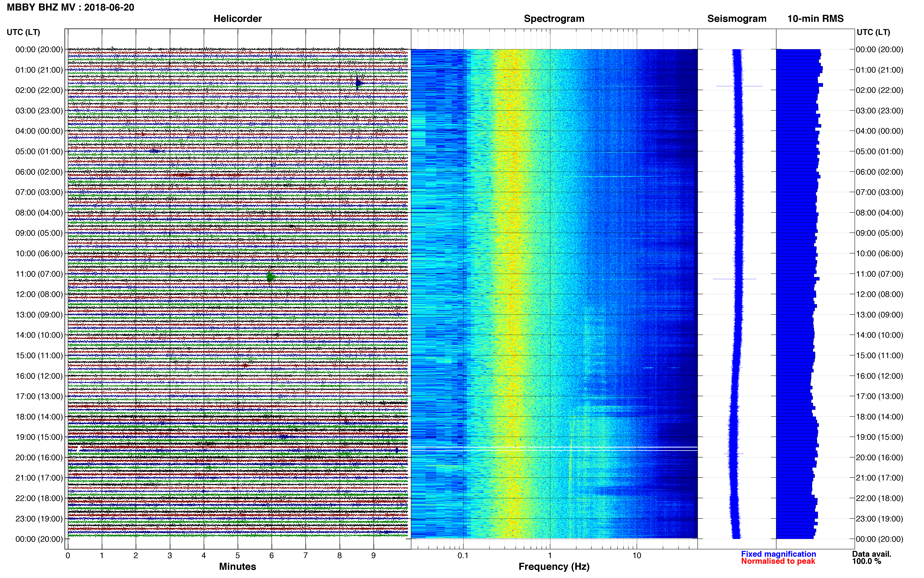Click the 'Data avail.' label
This screenshot has width=924, height=578.
click(x=872, y=554)
